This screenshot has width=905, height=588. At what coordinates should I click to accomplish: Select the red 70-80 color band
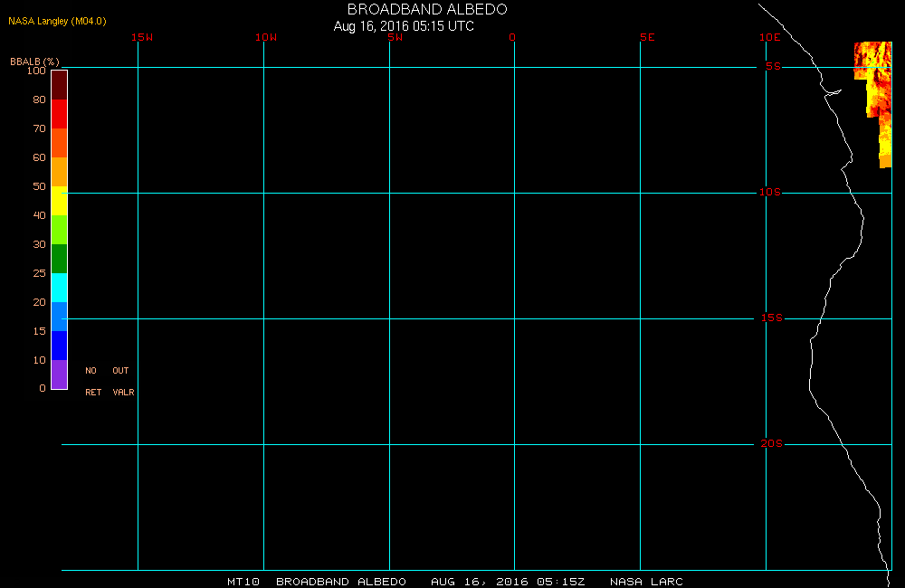(60, 114)
